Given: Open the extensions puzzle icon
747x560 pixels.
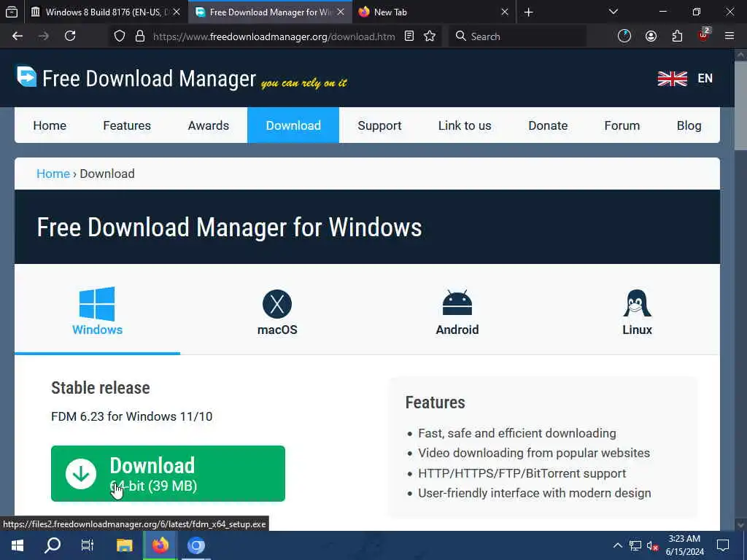Looking at the screenshot, I should [x=677, y=36].
